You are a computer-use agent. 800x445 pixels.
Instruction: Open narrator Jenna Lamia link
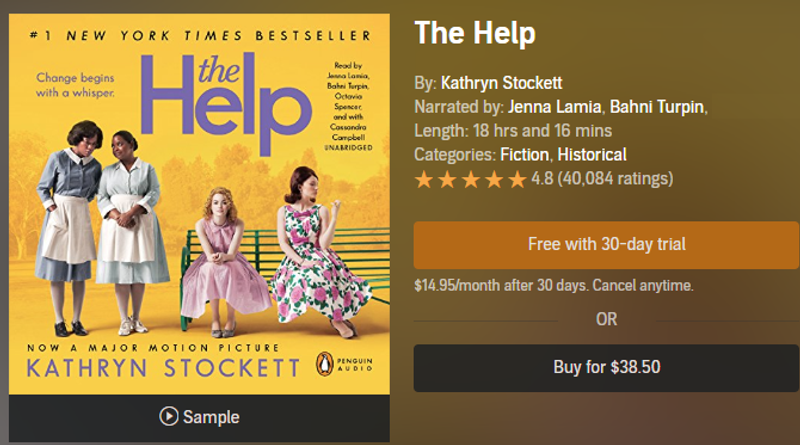pos(554,106)
